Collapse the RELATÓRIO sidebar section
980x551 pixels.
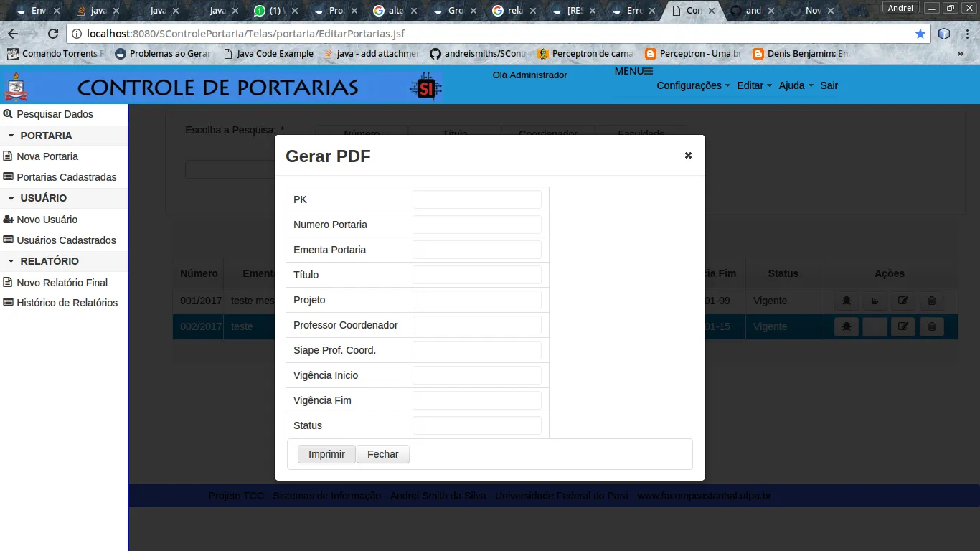click(x=64, y=261)
